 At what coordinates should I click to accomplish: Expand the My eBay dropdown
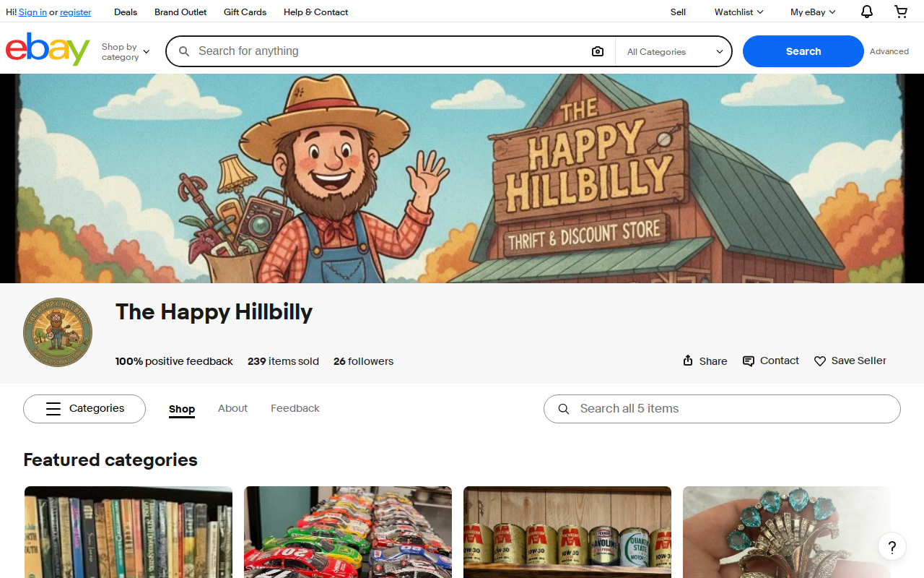click(813, 12)
